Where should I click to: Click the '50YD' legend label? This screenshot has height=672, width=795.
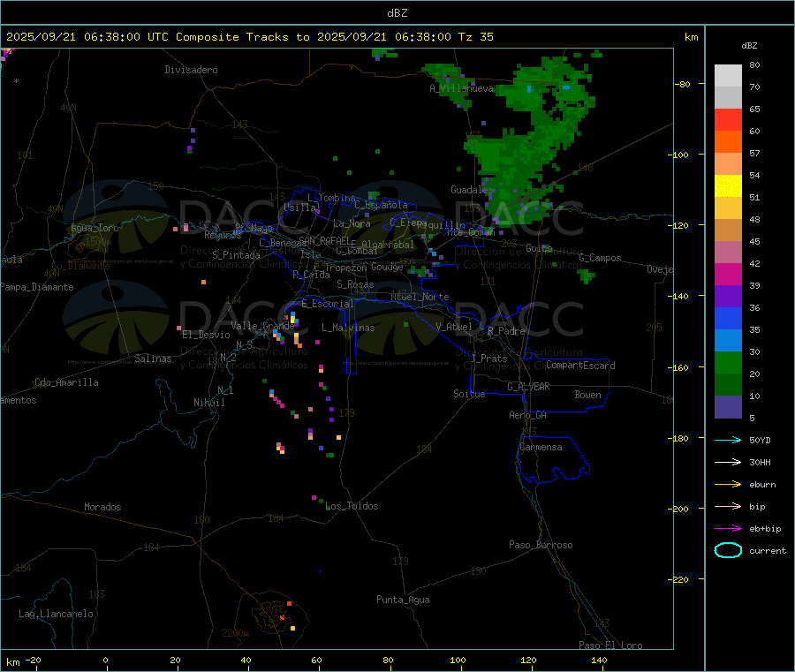[760, 440]
